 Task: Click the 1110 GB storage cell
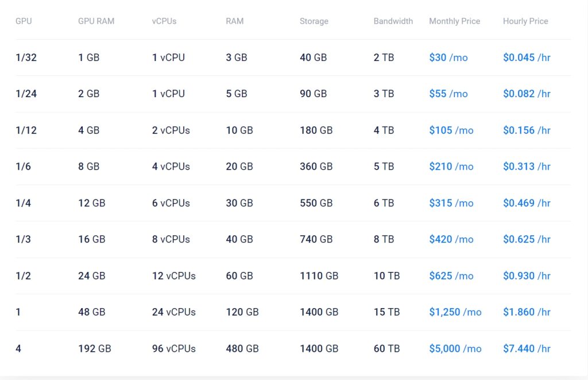pyautogui.click(x=319, y=276)
